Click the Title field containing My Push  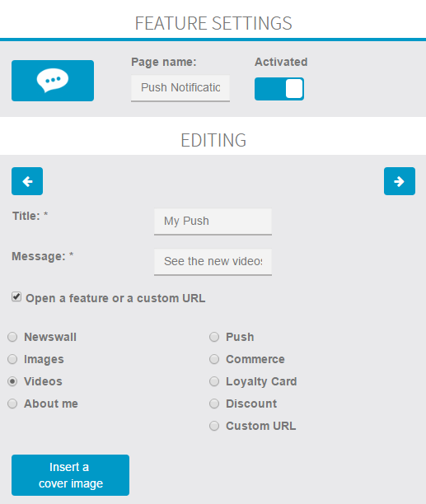pos(213,222)
